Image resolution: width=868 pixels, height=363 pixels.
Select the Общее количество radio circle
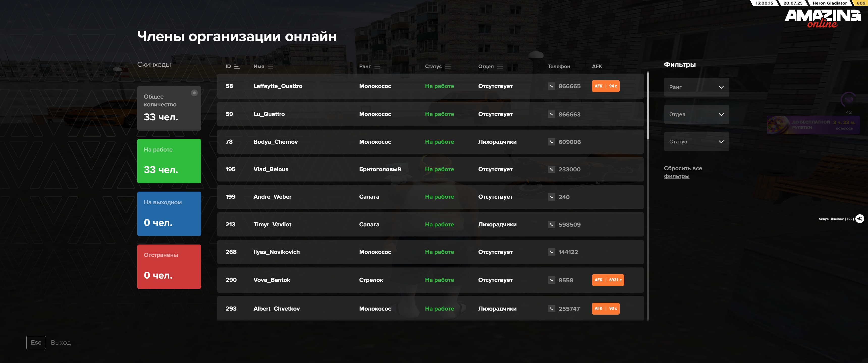194,93
